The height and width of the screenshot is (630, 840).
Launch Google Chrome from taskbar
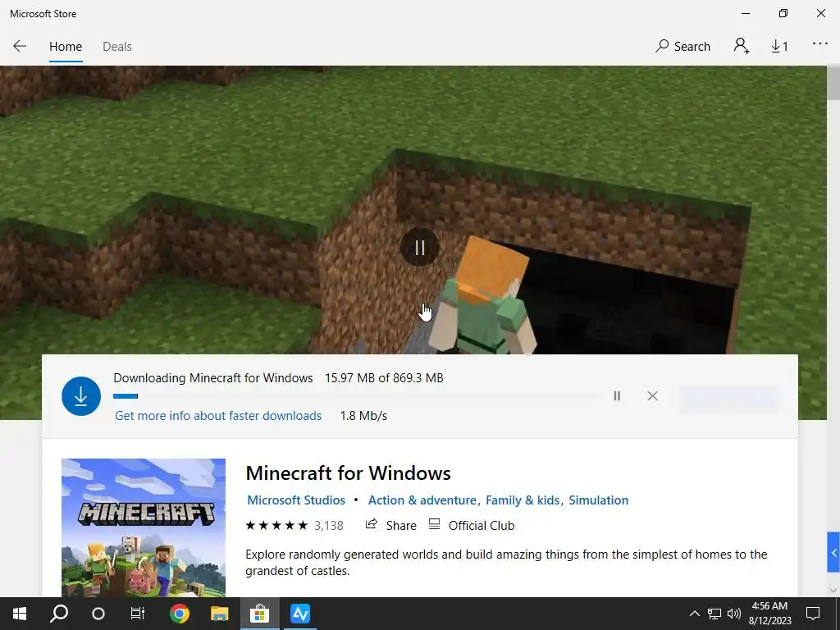click(180, 614)
